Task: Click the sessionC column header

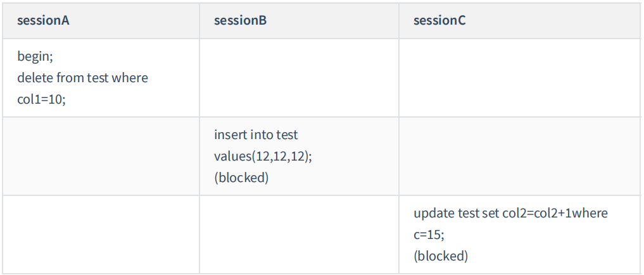Action: 439,20
